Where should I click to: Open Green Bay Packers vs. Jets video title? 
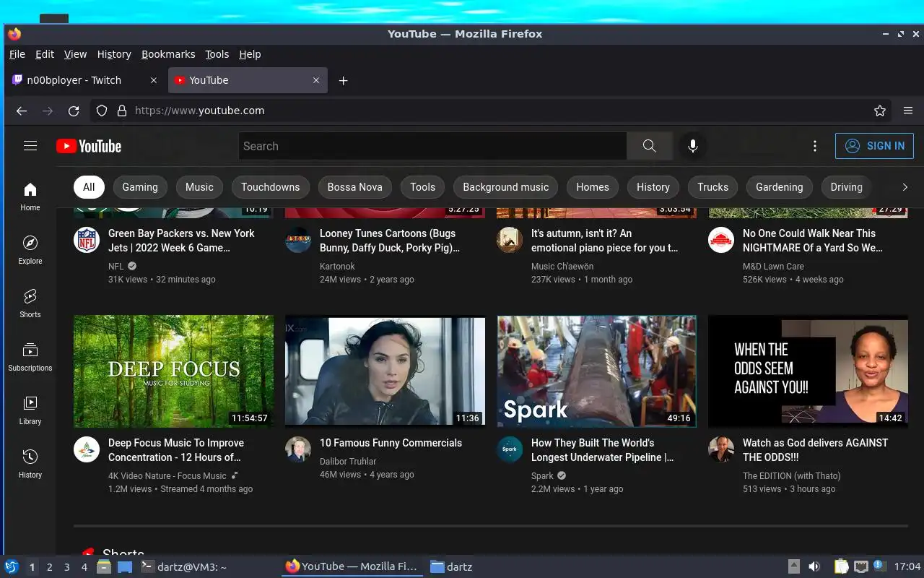(181, 241)
